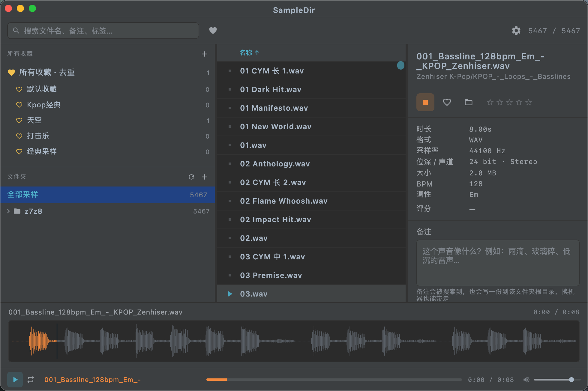Image resolution: width=588 pixels, height=391 pixels.
Task: Select 03 Premise.wav
Action: pyautogui.click(x=311, y=275)
